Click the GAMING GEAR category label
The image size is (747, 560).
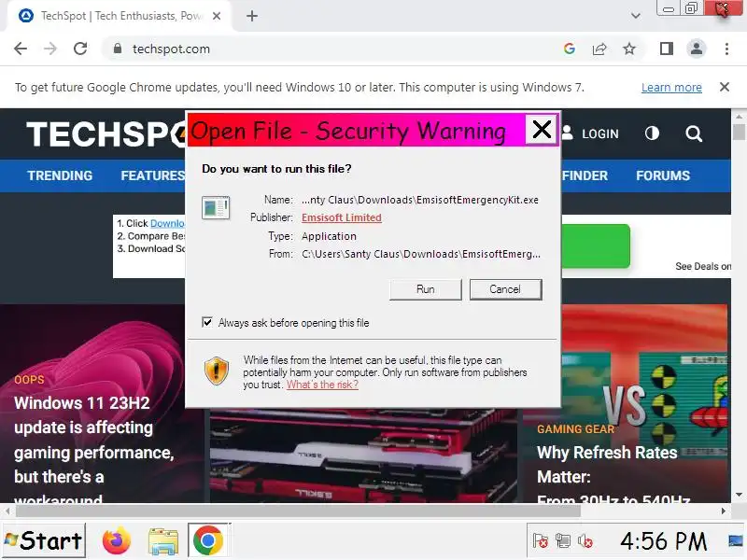[575, 429]
